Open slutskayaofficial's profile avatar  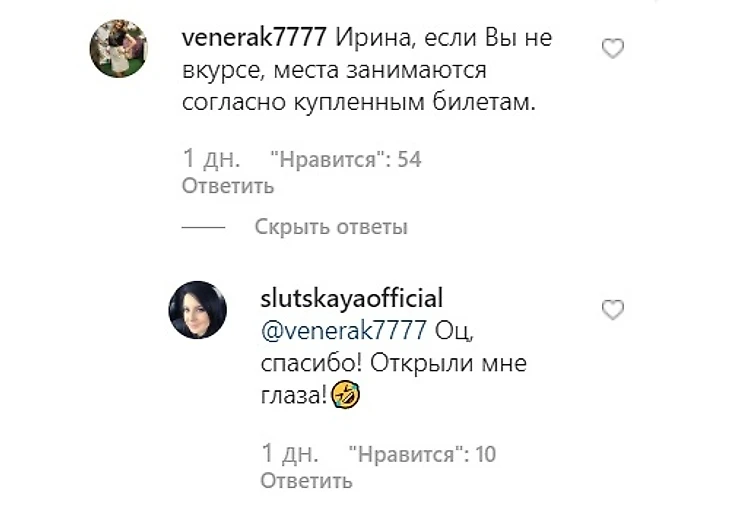click(197, 310)
